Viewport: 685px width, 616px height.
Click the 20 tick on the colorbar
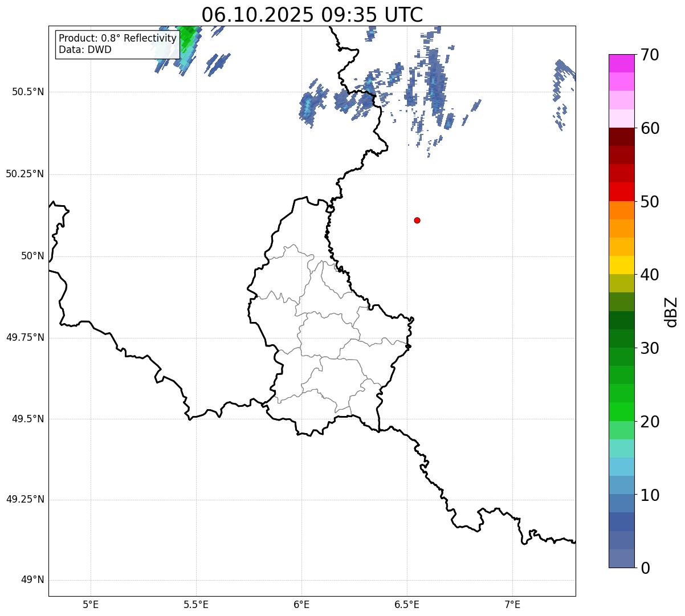650,422
